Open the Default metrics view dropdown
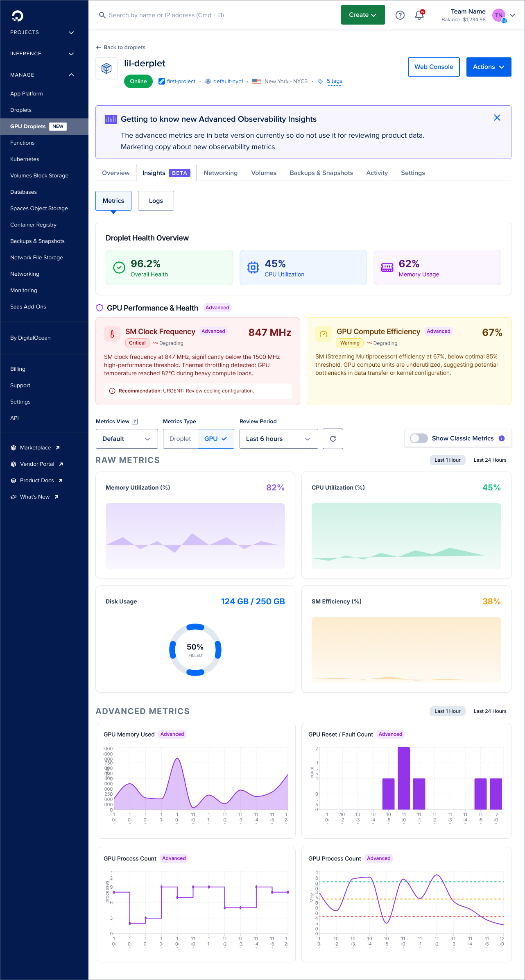 pyautogui.click(x=127, y=439)
